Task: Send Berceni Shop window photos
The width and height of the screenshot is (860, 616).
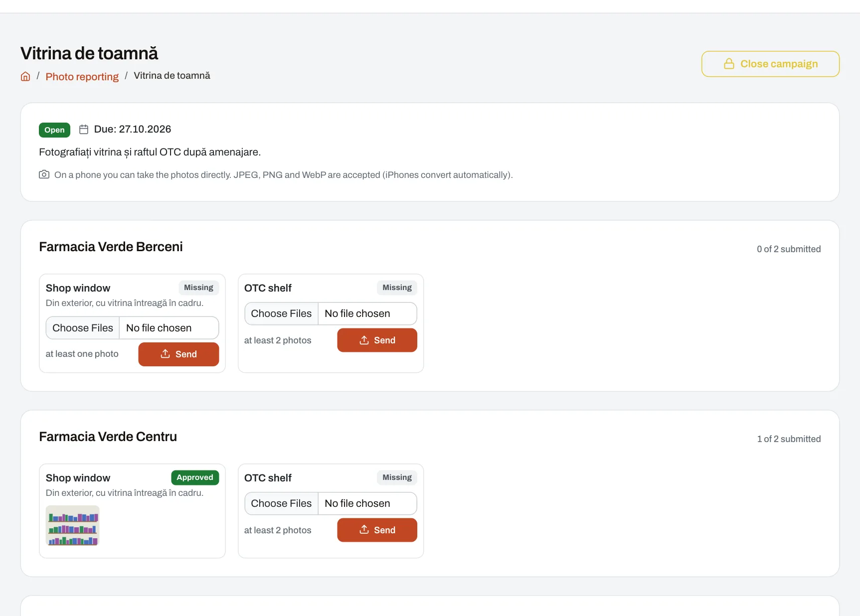Action: (178, 354)
